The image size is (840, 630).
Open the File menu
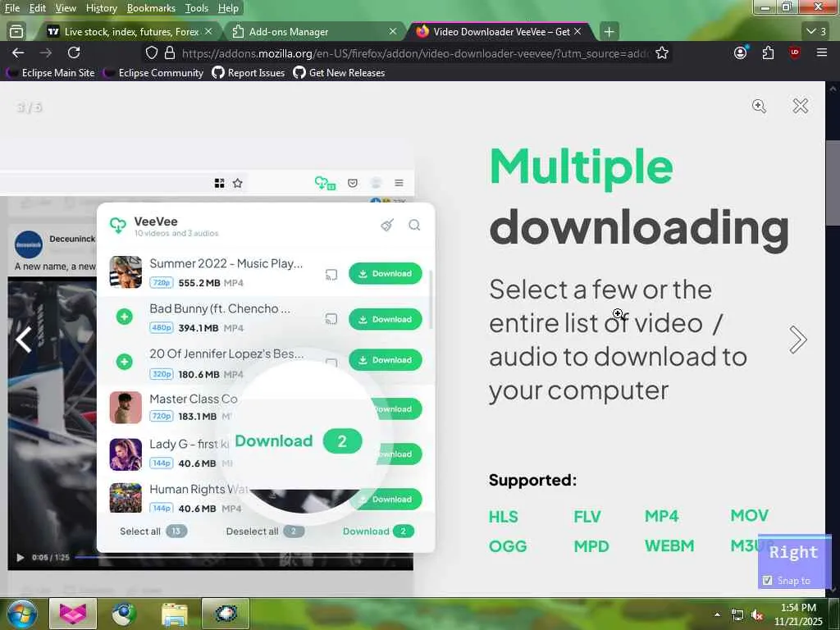coord(11,8)
